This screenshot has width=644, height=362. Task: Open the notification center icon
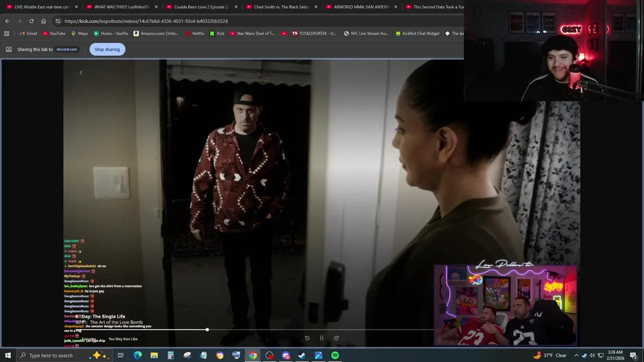(634, 355)
